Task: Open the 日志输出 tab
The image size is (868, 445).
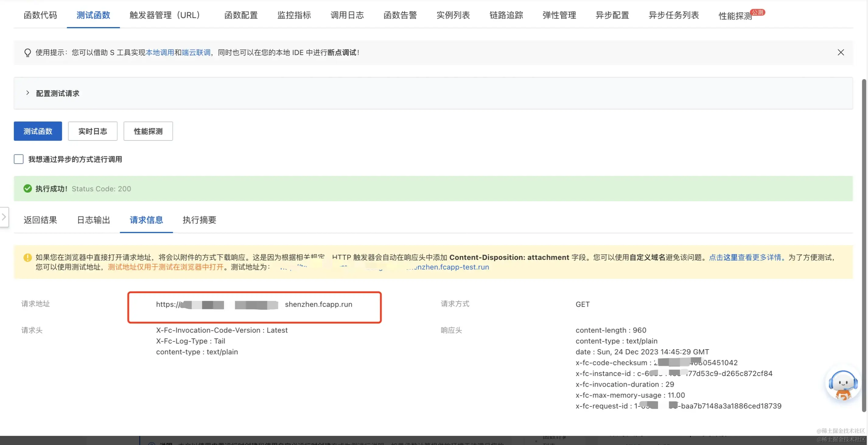Action: point(93,220)
